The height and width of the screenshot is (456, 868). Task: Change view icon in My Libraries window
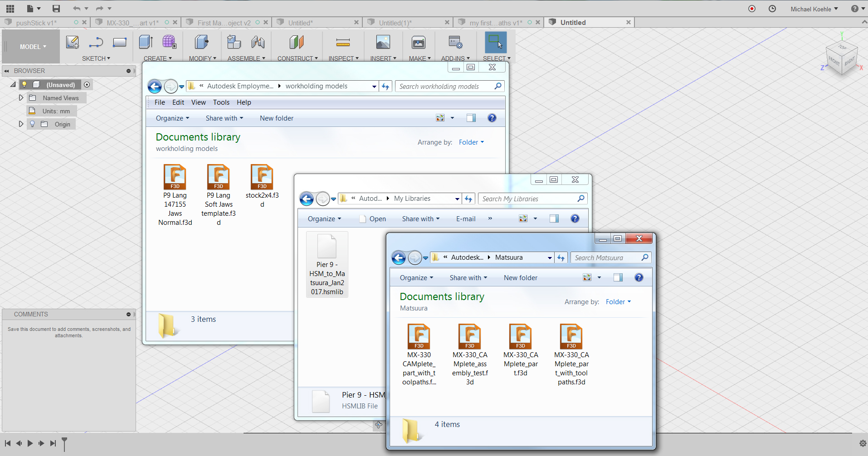523,218
